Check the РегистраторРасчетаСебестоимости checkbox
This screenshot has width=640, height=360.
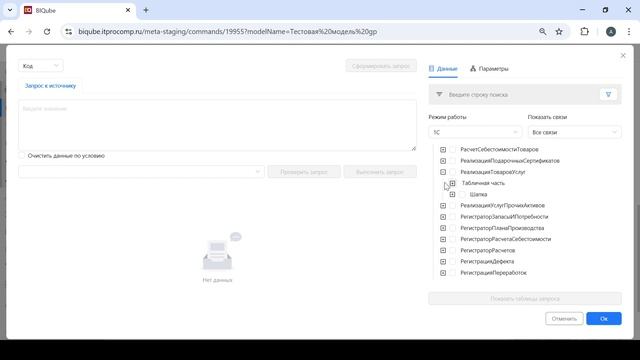[453, 239]
